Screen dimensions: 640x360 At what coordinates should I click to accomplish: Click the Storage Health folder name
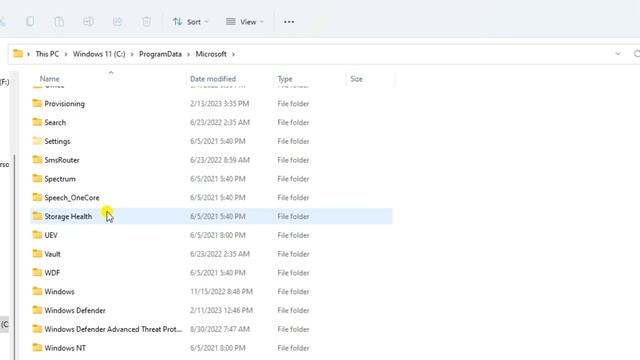[x=68, y=216]
